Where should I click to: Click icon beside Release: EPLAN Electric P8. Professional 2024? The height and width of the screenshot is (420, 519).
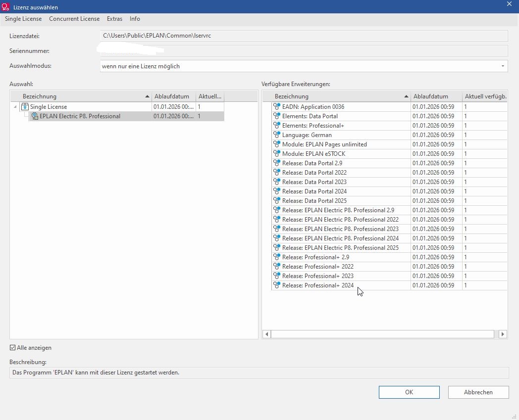click(277, 238)
